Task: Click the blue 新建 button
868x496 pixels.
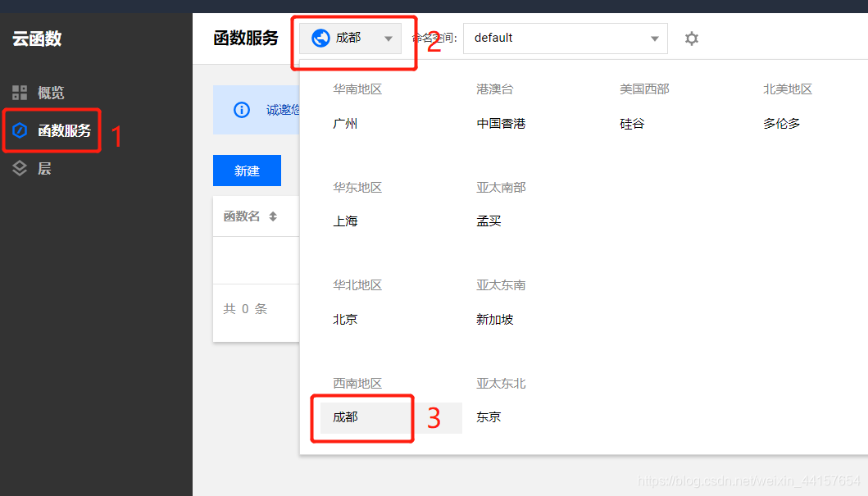Action: [247, 171]
